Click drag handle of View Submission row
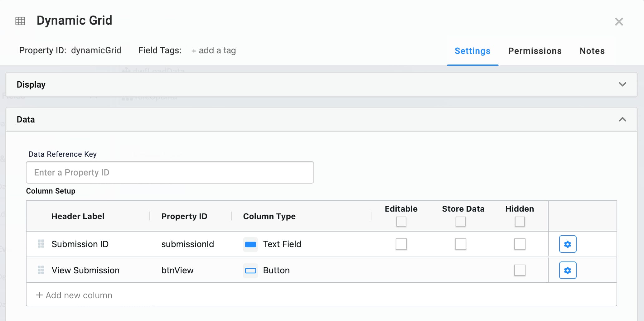The height and width of the screenshot is (321, 644). [x=41, y=270]
